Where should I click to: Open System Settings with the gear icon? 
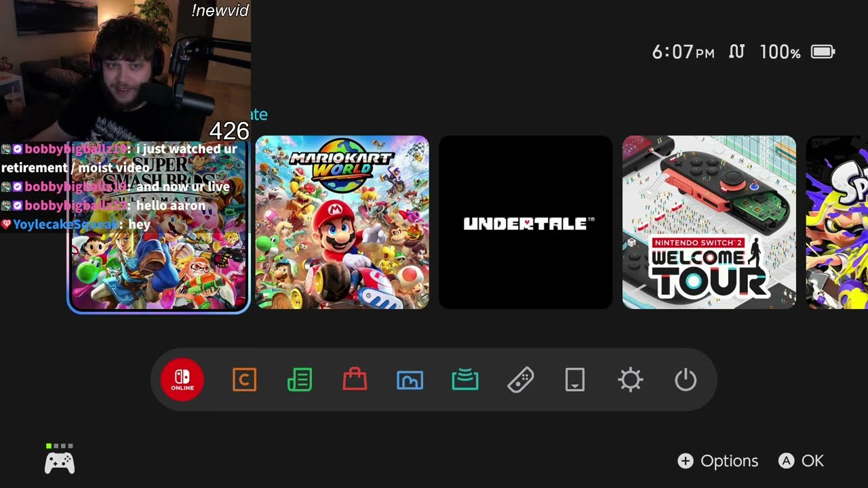pyautogui.click(x=631, y=380)
